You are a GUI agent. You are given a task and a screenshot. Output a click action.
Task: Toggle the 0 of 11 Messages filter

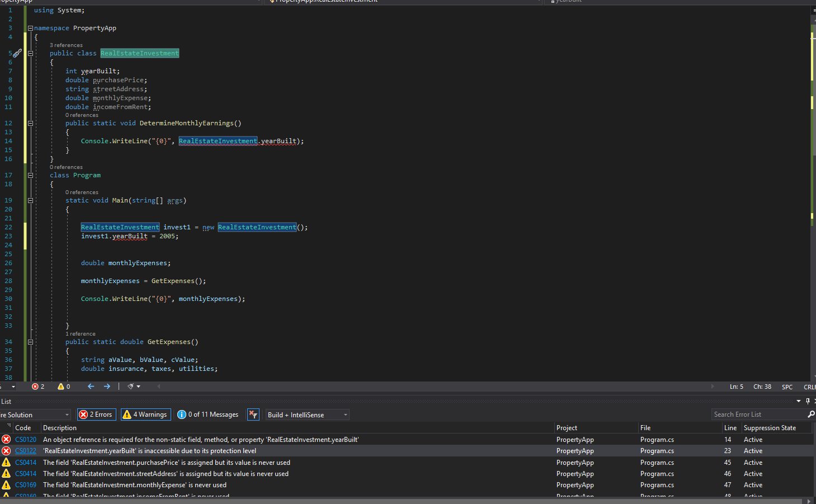coord(208,414)
